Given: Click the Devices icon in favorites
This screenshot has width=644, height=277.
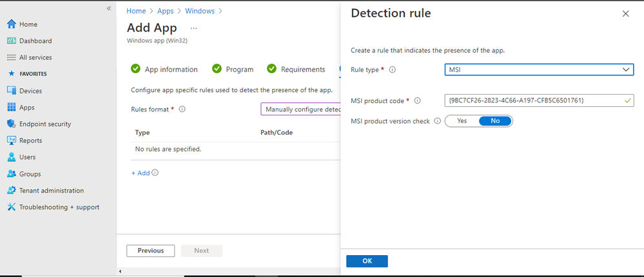Looking at the screenshot, I should click(x=11, y=91).
